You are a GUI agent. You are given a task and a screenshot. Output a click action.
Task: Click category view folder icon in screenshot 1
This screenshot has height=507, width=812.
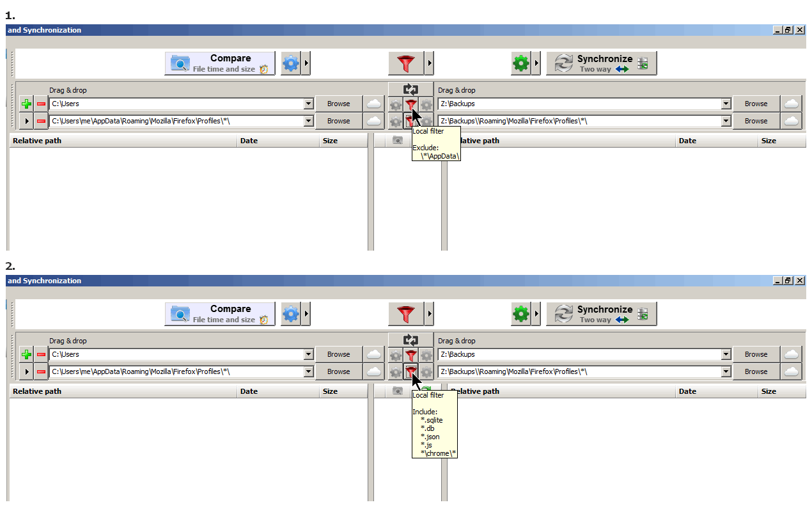[x=398, y=141]
